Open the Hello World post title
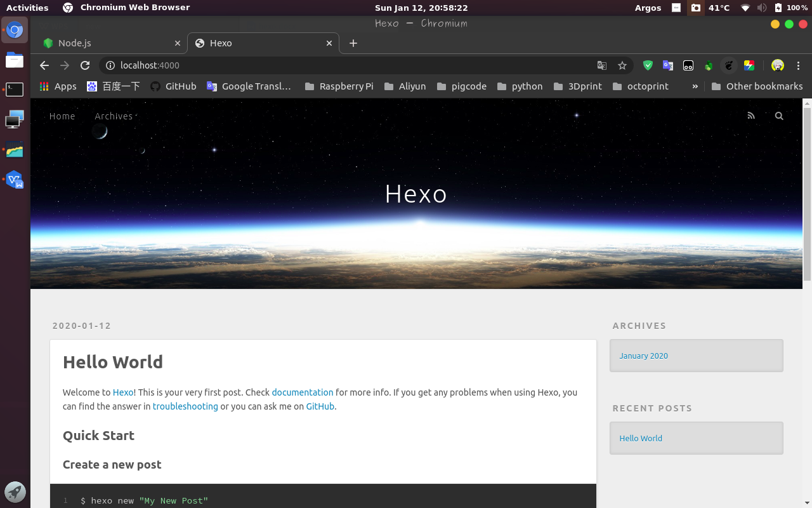Image resolution: width=812 pixels, height=508 pixels. (113, 362)
